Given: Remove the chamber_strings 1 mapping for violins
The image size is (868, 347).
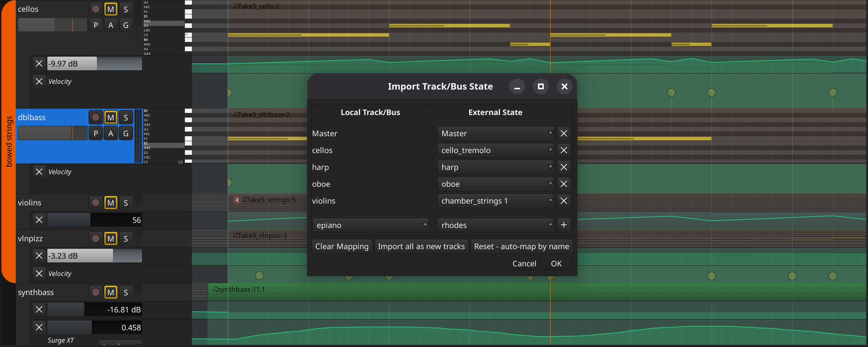Looking at the screenshot, I should (x=563, y=201).
